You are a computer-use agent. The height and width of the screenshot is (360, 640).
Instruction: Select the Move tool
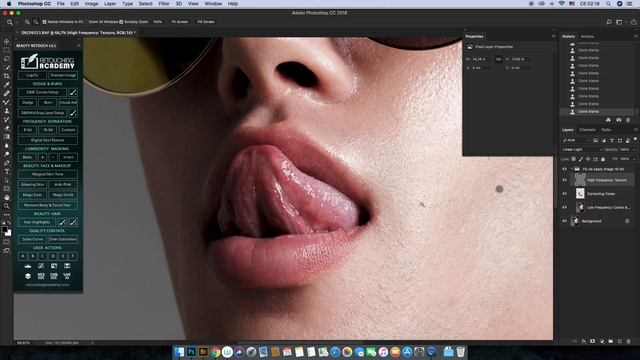point(7,41)
